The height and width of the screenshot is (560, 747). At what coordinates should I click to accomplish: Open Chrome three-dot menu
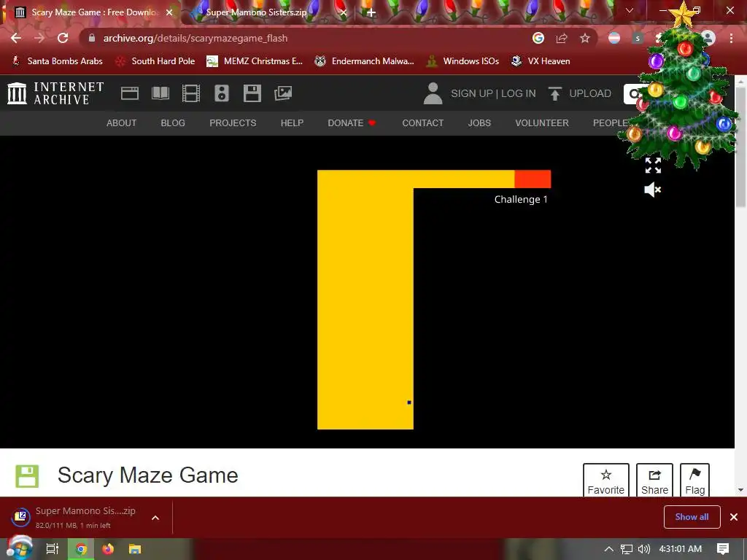[731, 38]
